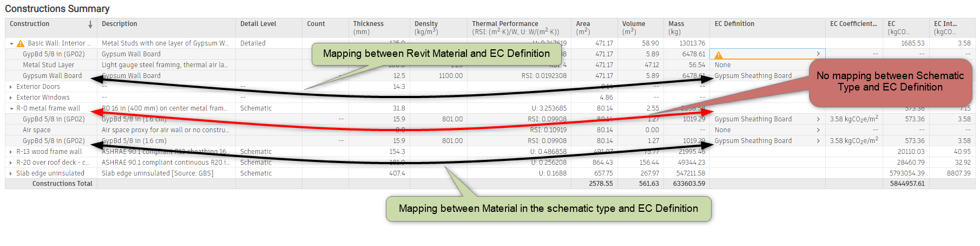The height and width of the screenshot is (246, 980).
Task: Click the thermal value U: 0.1688
Action: 553,173
